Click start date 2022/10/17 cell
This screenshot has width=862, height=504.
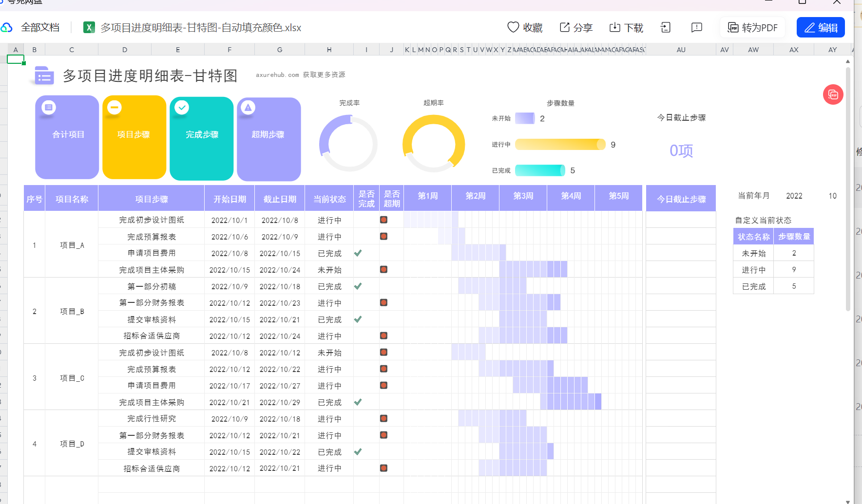coord(230,386)
